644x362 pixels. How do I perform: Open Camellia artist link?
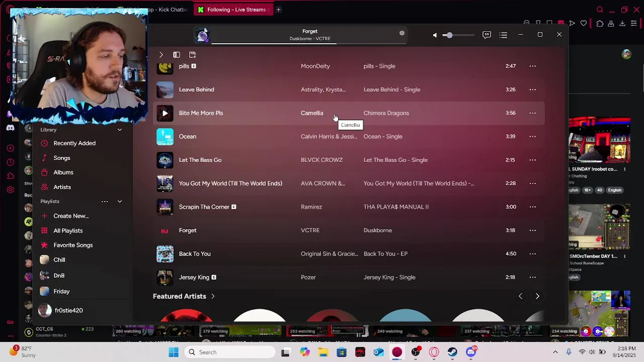(312, 113)
